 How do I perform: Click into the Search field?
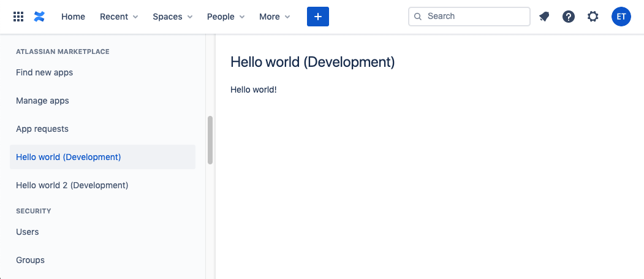pyautogui.click(x=469, y=17)
